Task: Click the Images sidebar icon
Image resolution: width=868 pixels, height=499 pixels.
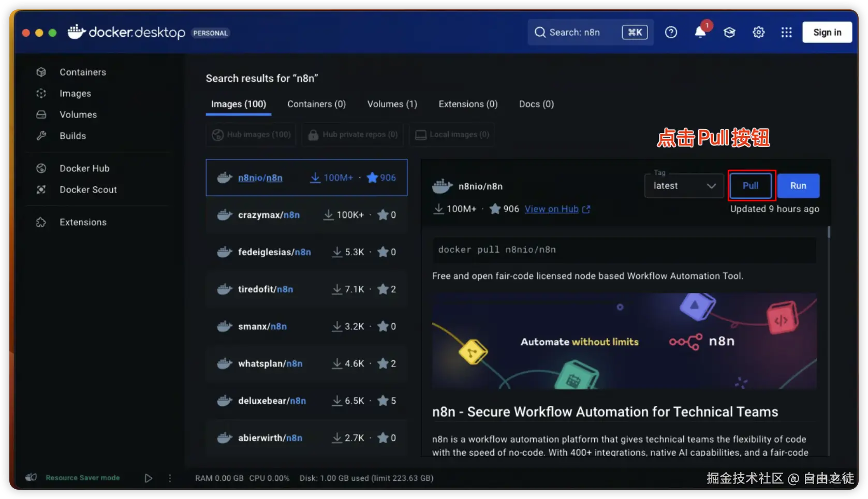Action: tap(41, 93)
